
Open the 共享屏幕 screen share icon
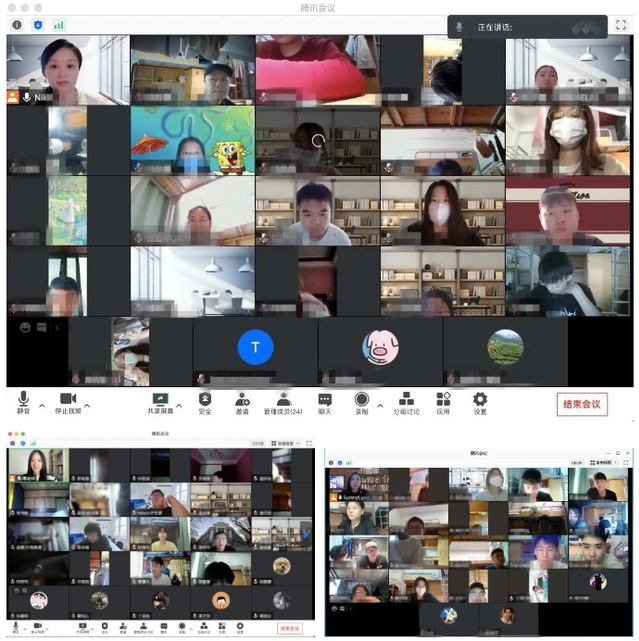point(160,402)
